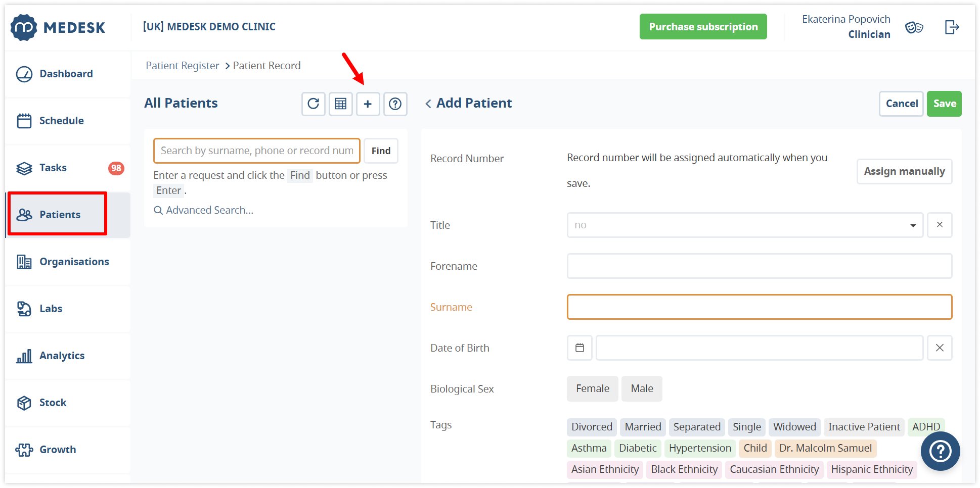Image resolution: width=980 pixels, height=488 pixels.
Task: Open the Patients section
Action: pos(60,214)
